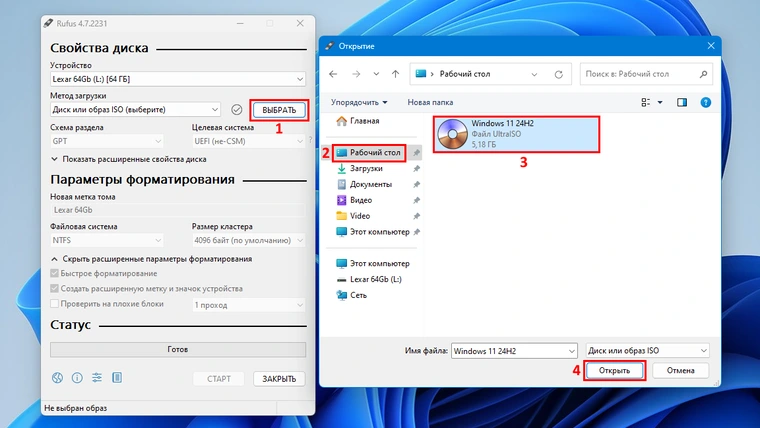Click the Rufus info/about icon
The image size is (760, 428).
tap(77, 378)
